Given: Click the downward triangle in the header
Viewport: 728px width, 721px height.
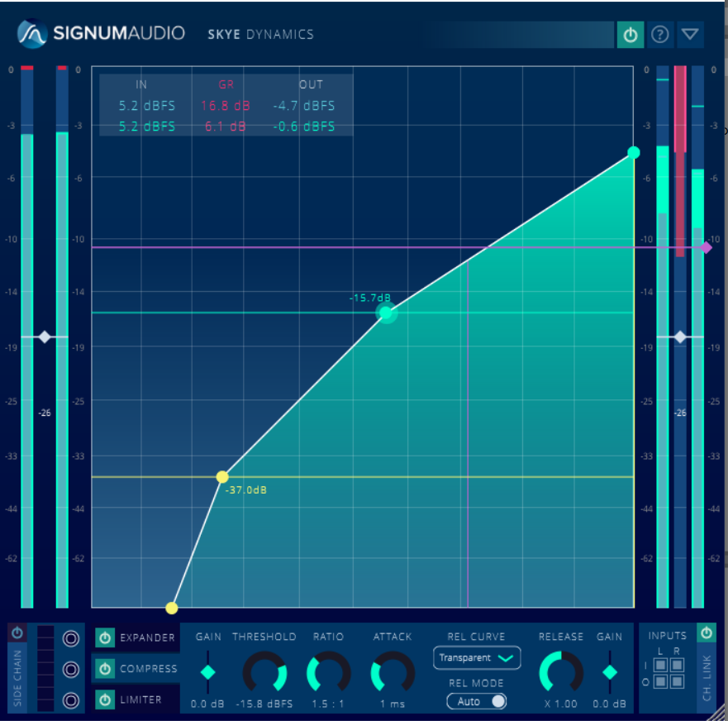Looking at the screenshot, I should click(x=689, y=35).
